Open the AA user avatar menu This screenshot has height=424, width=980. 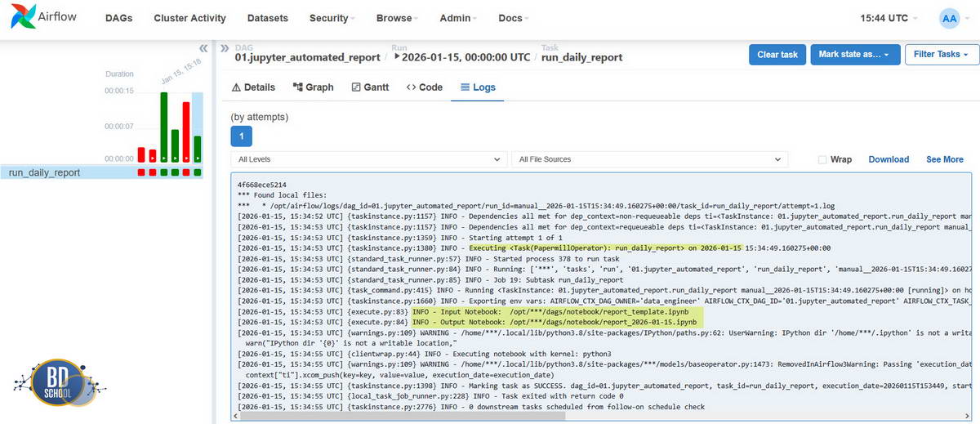click(950, 18)
